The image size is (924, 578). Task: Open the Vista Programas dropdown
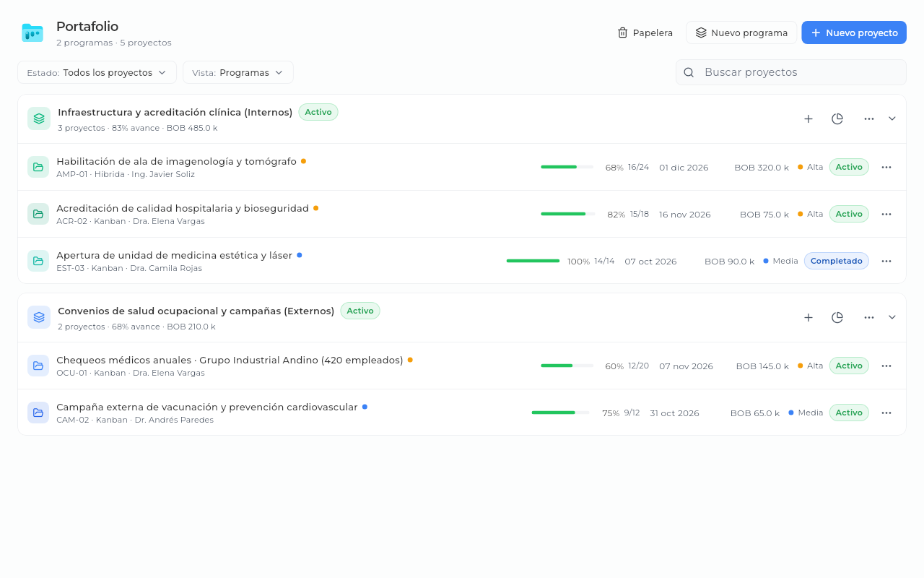point(238,72)
